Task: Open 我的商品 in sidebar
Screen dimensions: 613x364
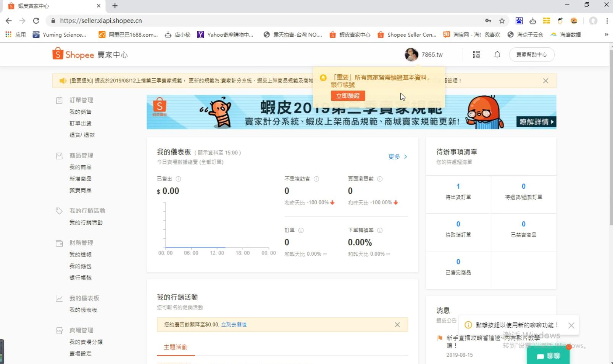Action: [81, 167]
